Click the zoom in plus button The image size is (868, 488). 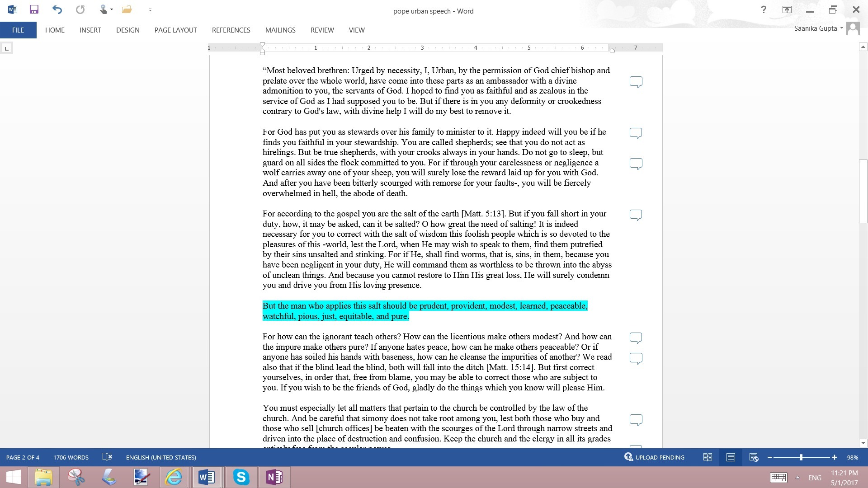pyautogui.click(x=834, y=457)
